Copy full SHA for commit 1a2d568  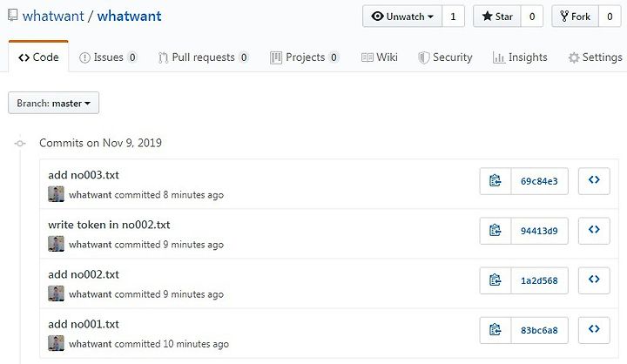496,280
